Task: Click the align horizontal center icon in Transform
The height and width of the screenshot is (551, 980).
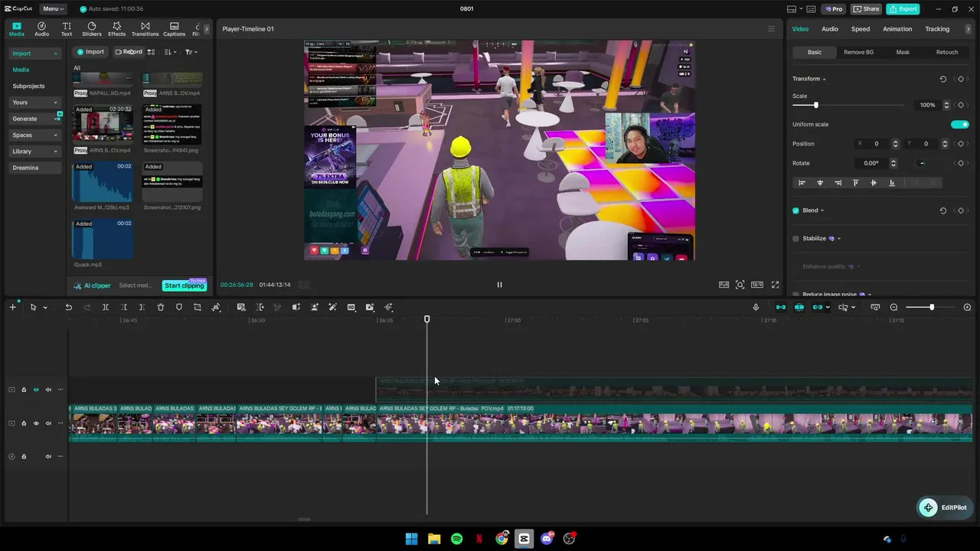Action: 820,183
